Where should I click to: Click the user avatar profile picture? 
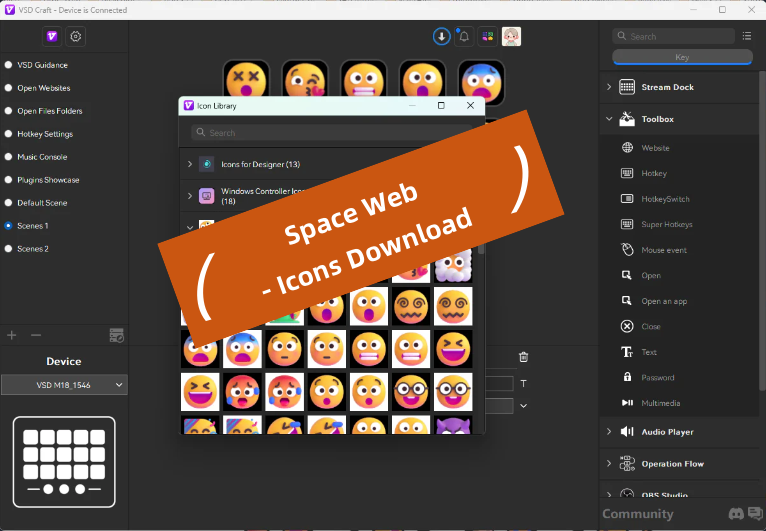[x=511, y=36]
